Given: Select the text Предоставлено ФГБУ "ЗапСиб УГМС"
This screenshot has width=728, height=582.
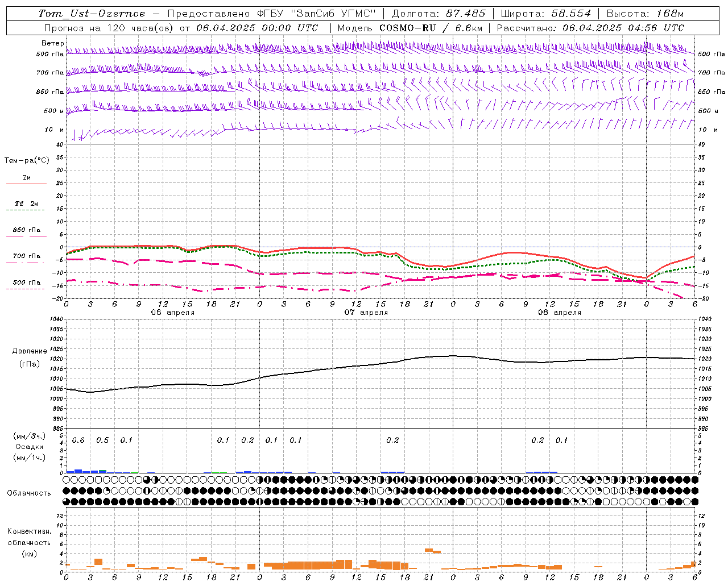Looking at the screenshot, I should click(272, 14).
